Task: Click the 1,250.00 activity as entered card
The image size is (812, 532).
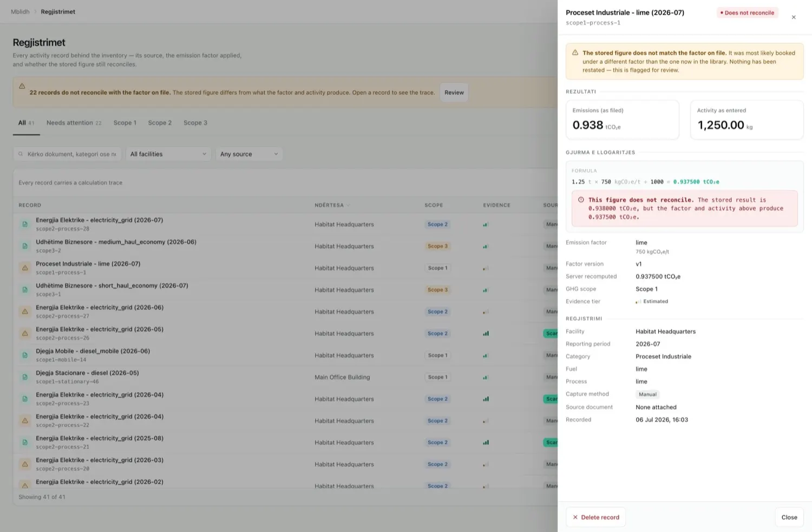Action: [746, 120]
